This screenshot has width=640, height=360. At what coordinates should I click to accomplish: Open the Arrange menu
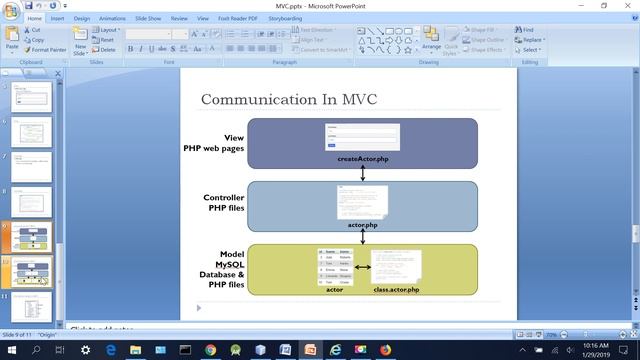point(431,40)
